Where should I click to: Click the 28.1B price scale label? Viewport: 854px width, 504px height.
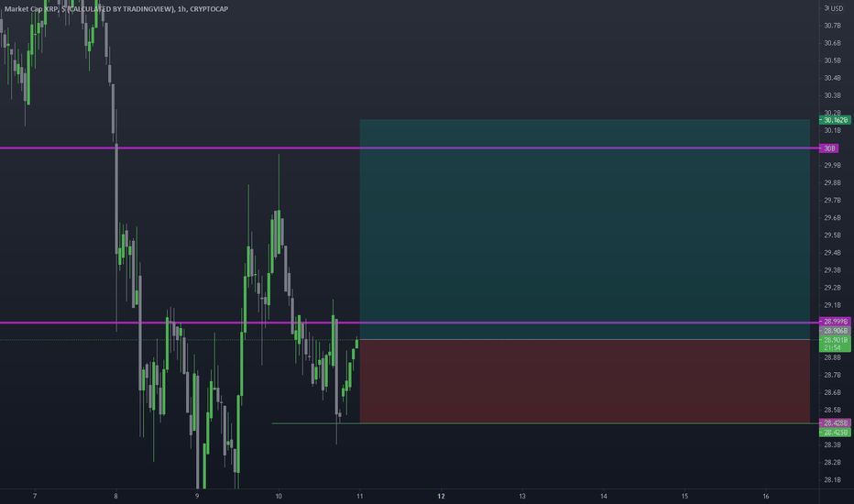click(832, 479)
